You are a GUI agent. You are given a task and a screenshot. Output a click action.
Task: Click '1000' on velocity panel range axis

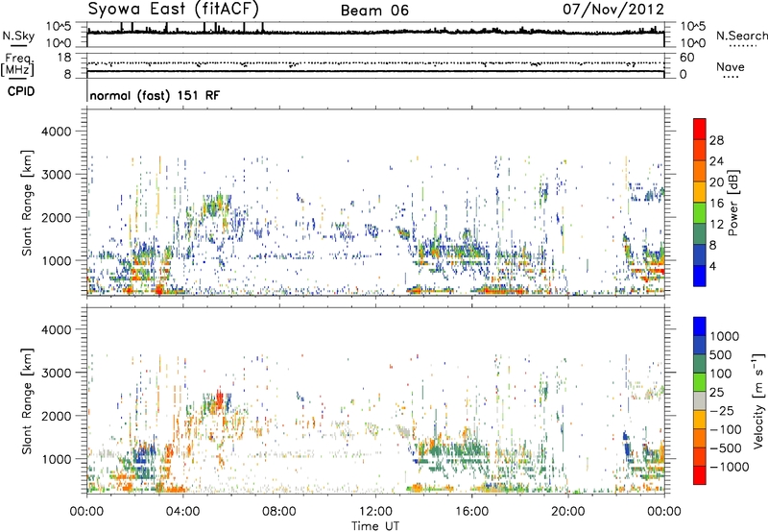pyautogui.click(x=57, y=458)
